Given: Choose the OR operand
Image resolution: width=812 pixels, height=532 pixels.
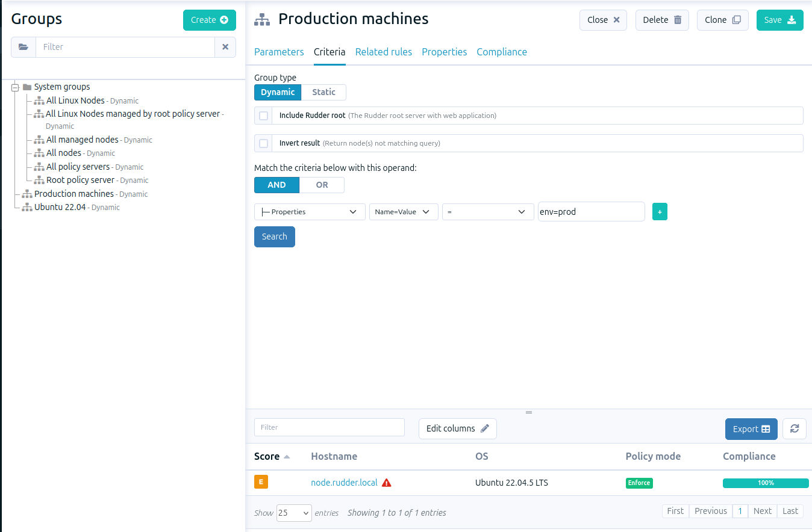Looking at the screenshot, I should coord(322,185).
